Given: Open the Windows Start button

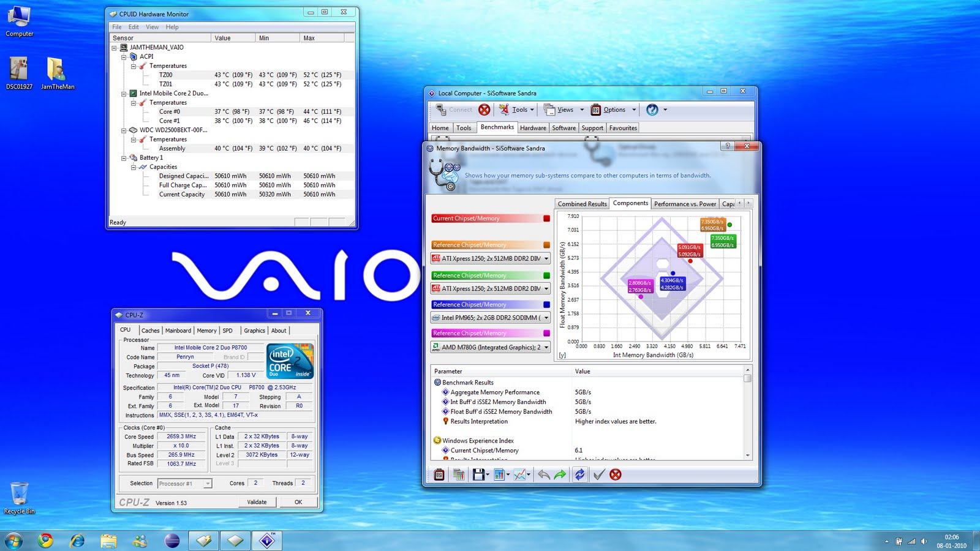Looking at the screenshot, I should [x=13, y=541].
